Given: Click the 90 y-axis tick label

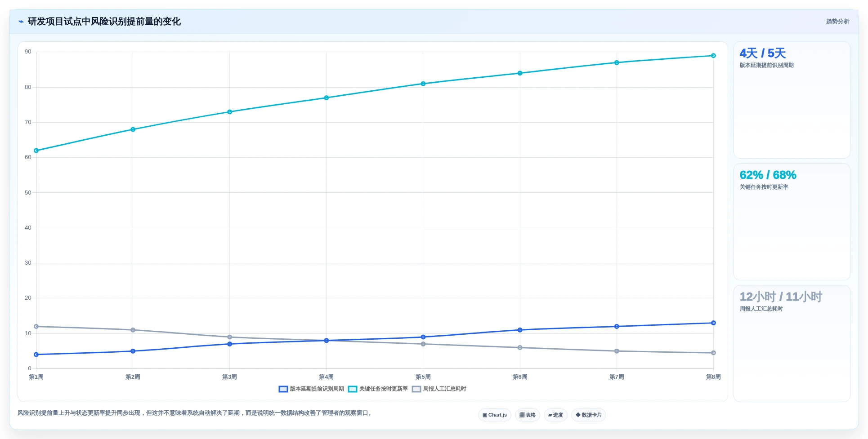Looking at the screenshot, I should tap(28, 52).
